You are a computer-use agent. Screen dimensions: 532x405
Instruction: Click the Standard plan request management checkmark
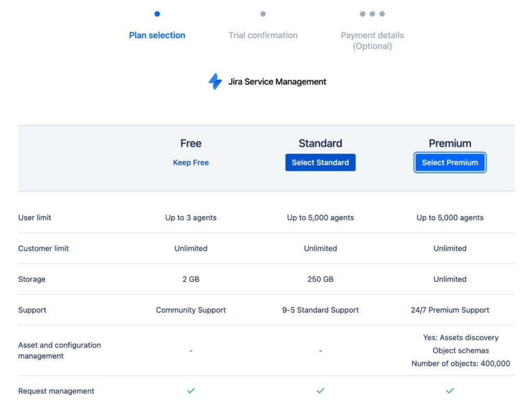pos(320,390)
